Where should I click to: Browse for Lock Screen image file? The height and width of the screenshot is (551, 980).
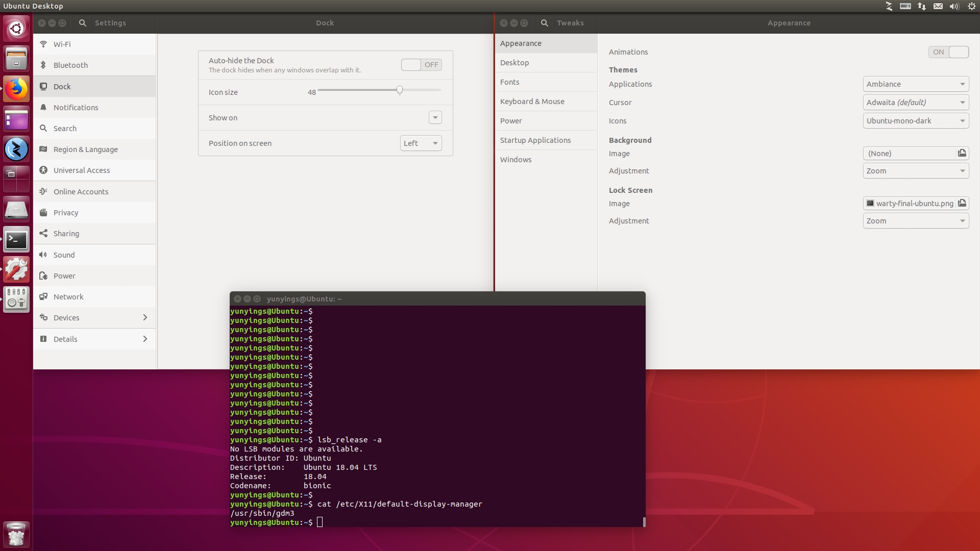962,203
